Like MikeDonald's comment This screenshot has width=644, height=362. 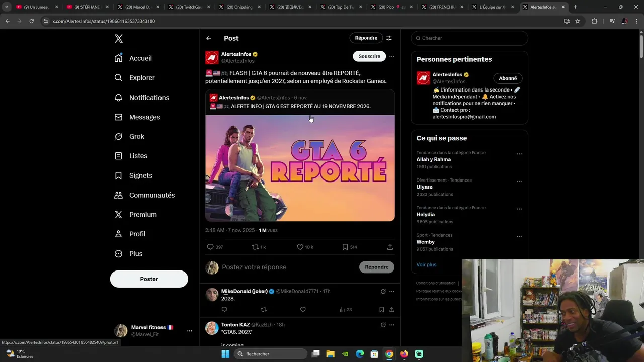[x=303, y=310]
